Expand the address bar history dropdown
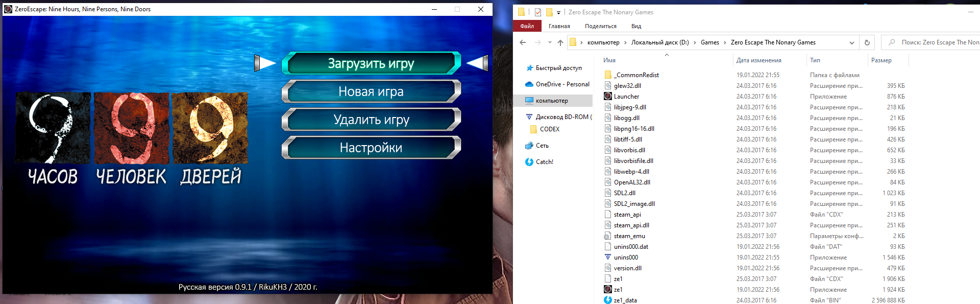Viewport: 980px width, 304px height. [x=852, y=42]
